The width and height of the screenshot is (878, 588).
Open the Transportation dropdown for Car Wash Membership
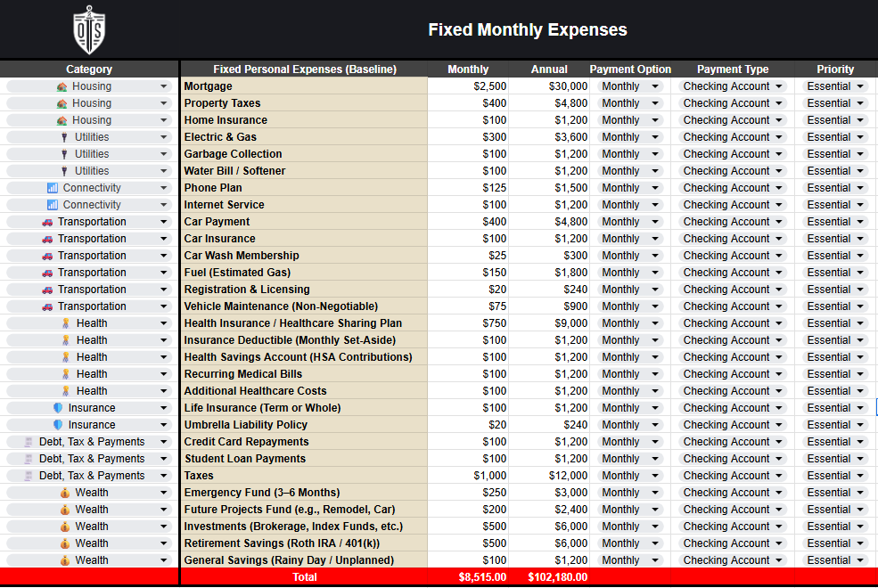[x=163, y=256]
